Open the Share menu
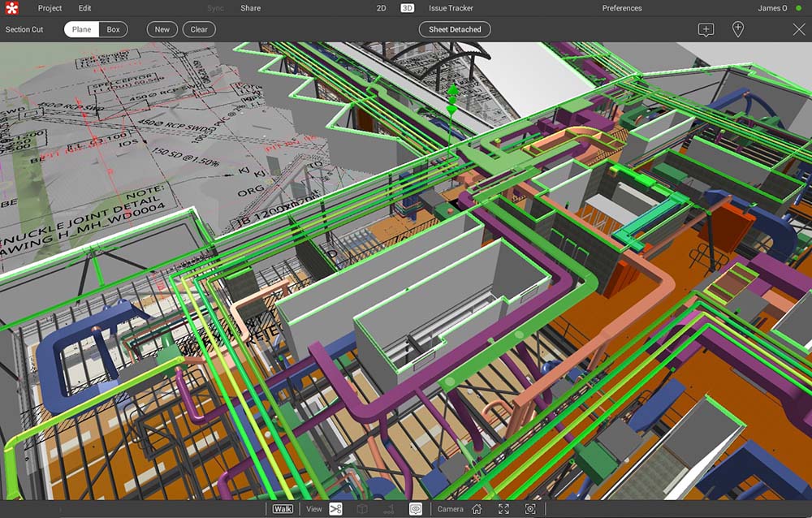This screenshot has height=518, width=812. (x=251, y=8)
